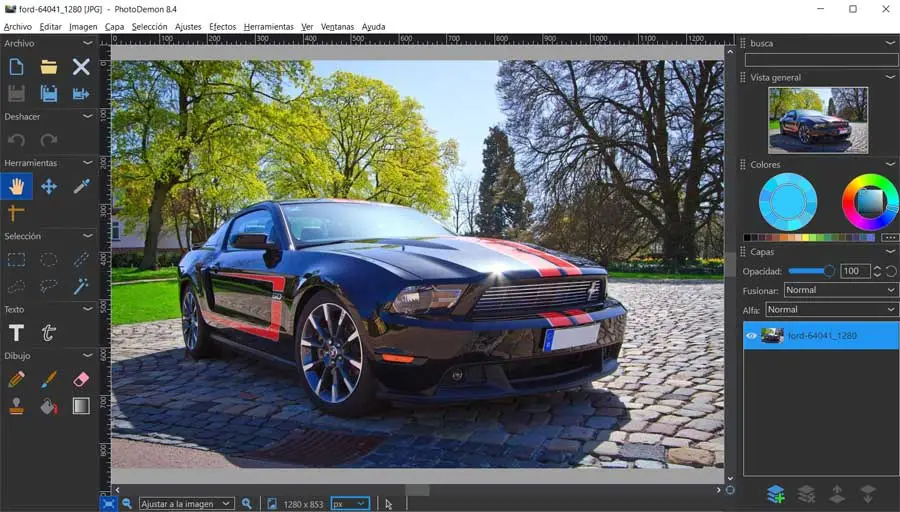This screenshot has height=512, width=900.
Task: Select the Move tool with arrows
Action: (x=49, y=186)
